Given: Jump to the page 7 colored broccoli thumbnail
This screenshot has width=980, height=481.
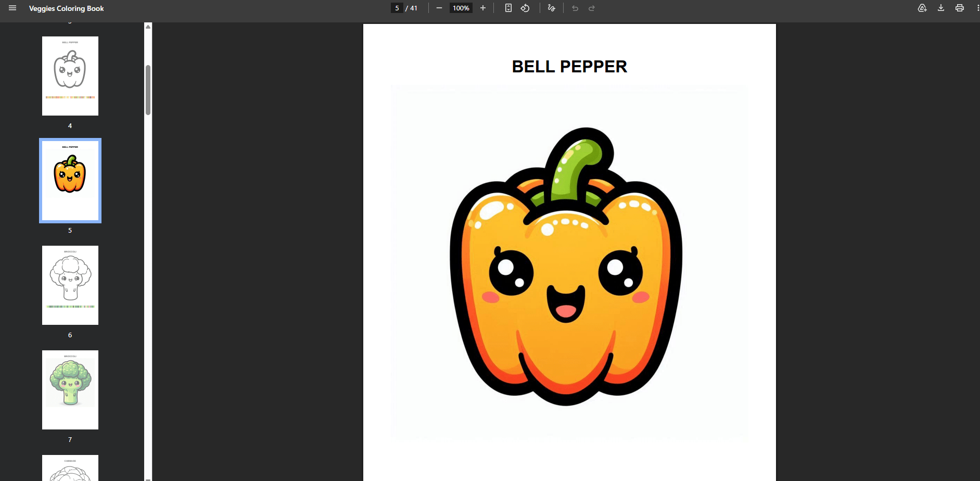Looking at the screenshot, I should [70, 390].
